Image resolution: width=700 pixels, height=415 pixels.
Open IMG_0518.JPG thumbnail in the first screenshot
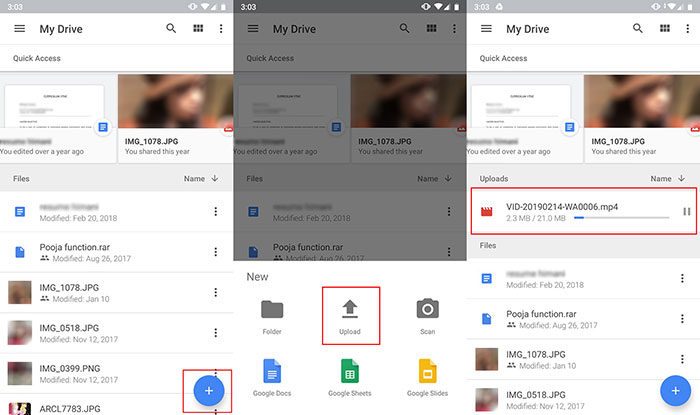click(x=20, y=332)
